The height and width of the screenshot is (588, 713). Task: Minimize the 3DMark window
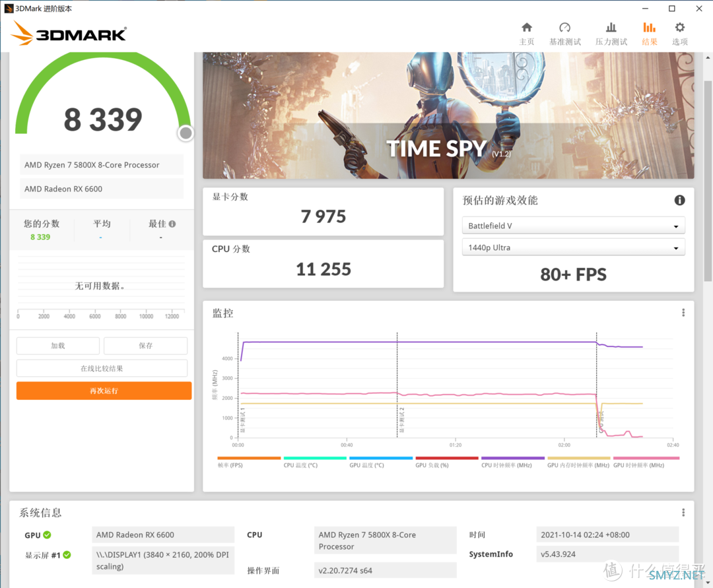(645, 9)
